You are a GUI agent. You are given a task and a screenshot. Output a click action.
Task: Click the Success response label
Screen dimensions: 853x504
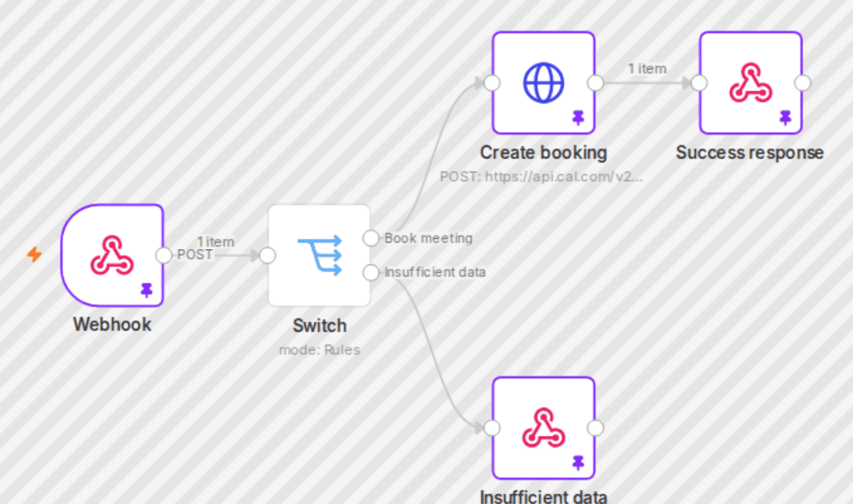pyautogui.click(x=750, y=153)
